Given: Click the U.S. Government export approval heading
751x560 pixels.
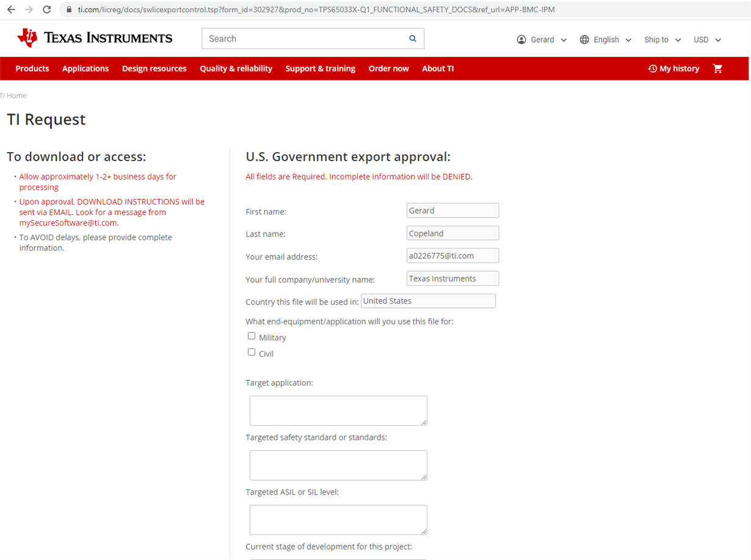Looking at the screenshot, I should (348, 157).
